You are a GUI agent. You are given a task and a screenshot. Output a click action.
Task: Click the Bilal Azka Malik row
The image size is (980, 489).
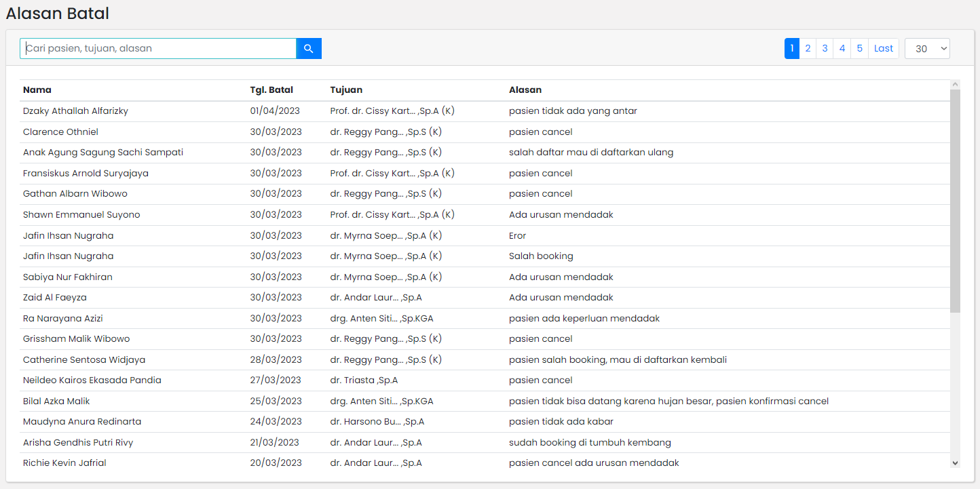(x=56, y=401)
